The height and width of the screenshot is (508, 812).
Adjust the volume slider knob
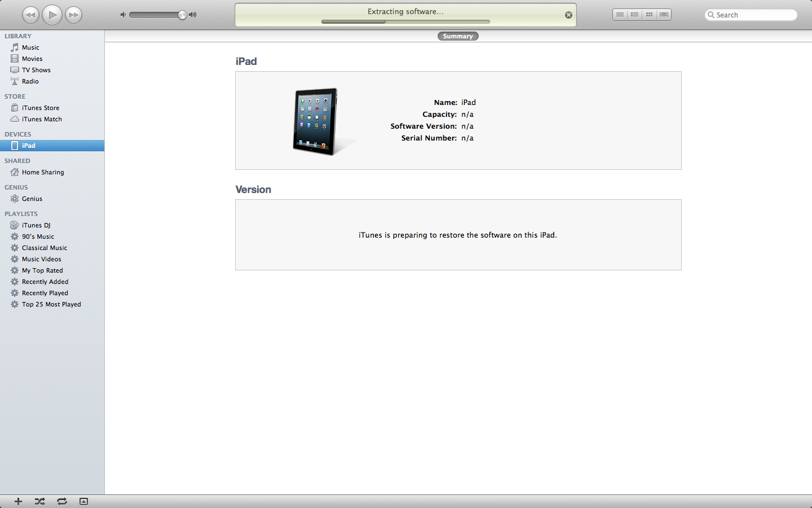pos(182,15)
